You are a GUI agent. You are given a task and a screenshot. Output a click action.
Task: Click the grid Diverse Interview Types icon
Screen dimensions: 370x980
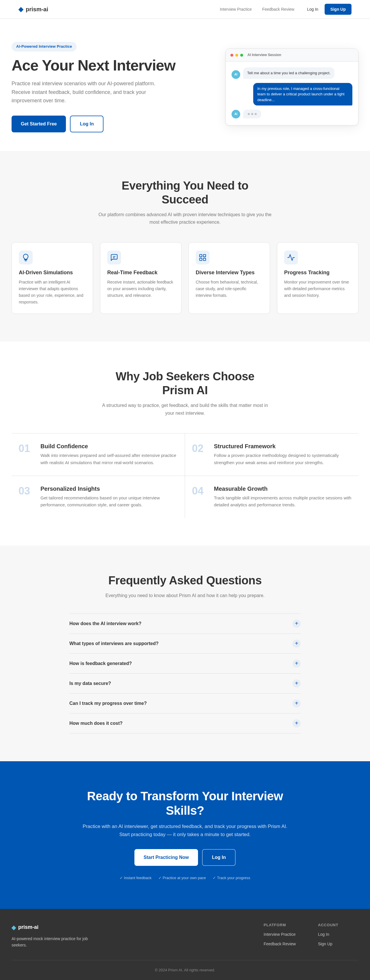pyautogui.click(x=203, y=257)
